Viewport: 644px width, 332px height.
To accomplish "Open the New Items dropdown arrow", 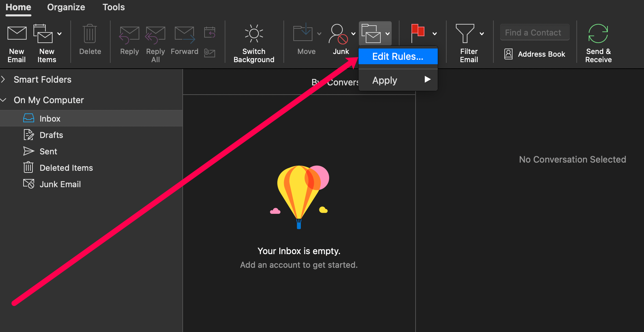I will pos(59,33).
